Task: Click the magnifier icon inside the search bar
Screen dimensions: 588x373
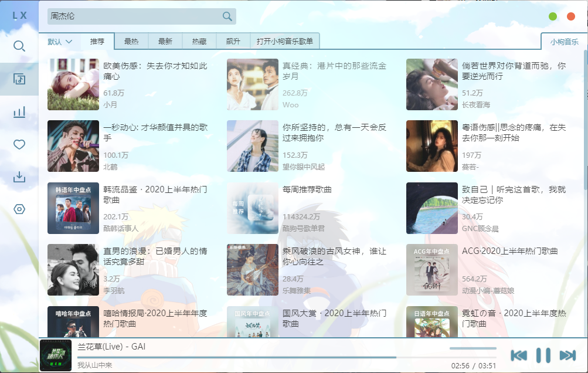Action: [226, 16]
